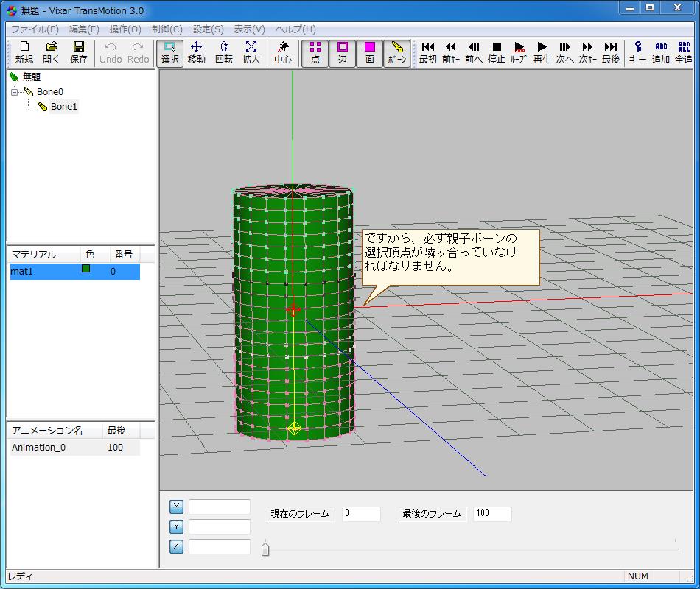Image resolution: width=700 pixels, height=589 pixels.
Task: Select the 拡大 (Scale) tool
Action: coord(251,52)
